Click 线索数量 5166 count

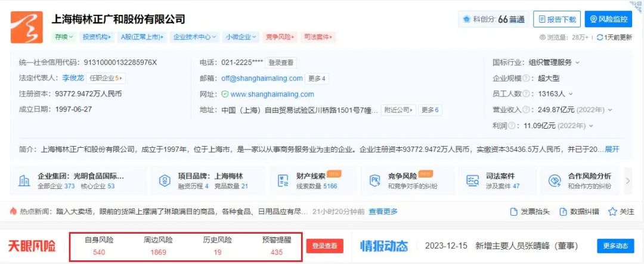pos(317,186)
